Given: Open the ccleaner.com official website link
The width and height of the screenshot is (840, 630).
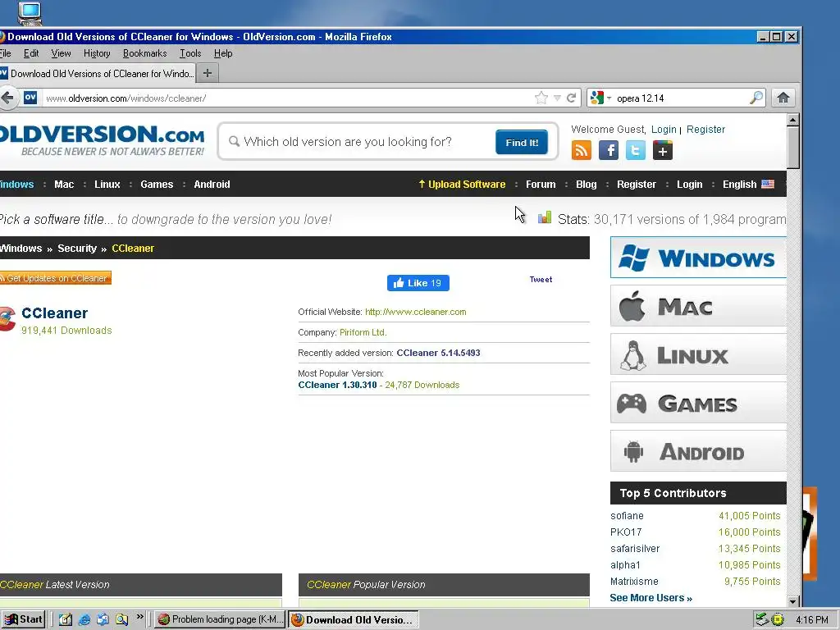Looking at the screenshot, I should (x=415, y=312).
